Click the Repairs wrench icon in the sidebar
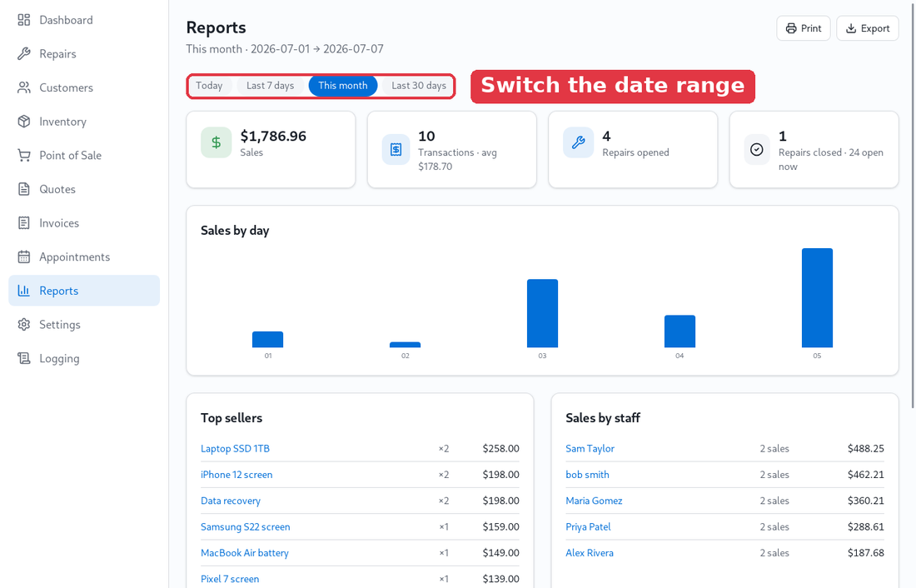The image size is (916, 588). [24, 54]
